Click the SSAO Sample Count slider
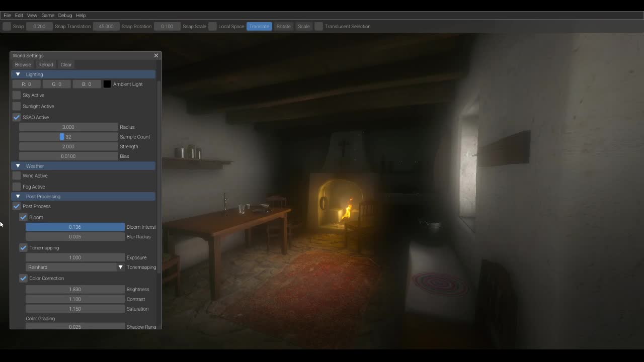The height and width of the screenshot is (362, 644). pyautogui.click(x=68, y=137)
